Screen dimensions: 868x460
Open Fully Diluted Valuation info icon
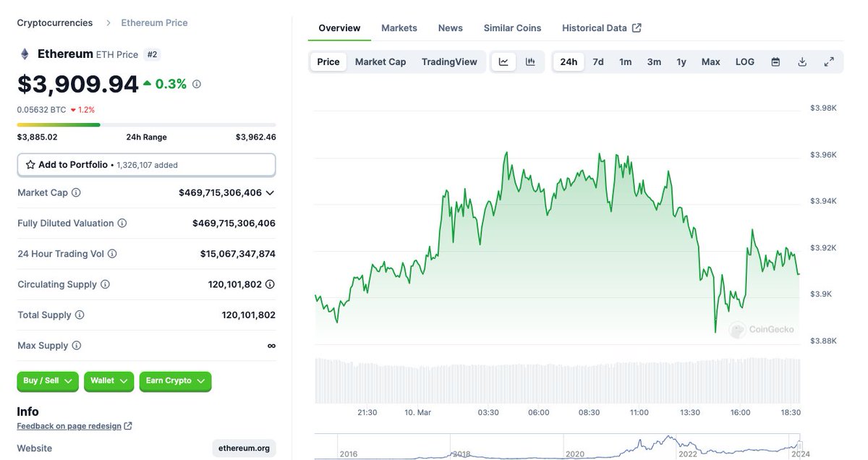pos(122,223)
